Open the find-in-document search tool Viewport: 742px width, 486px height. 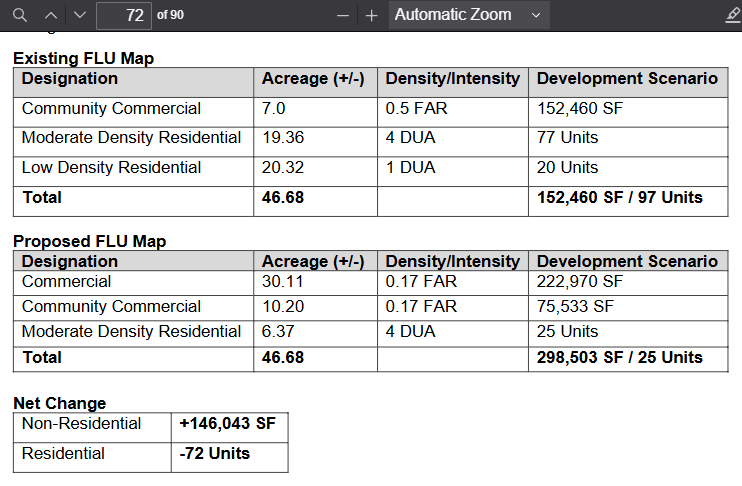click(19, 15)
